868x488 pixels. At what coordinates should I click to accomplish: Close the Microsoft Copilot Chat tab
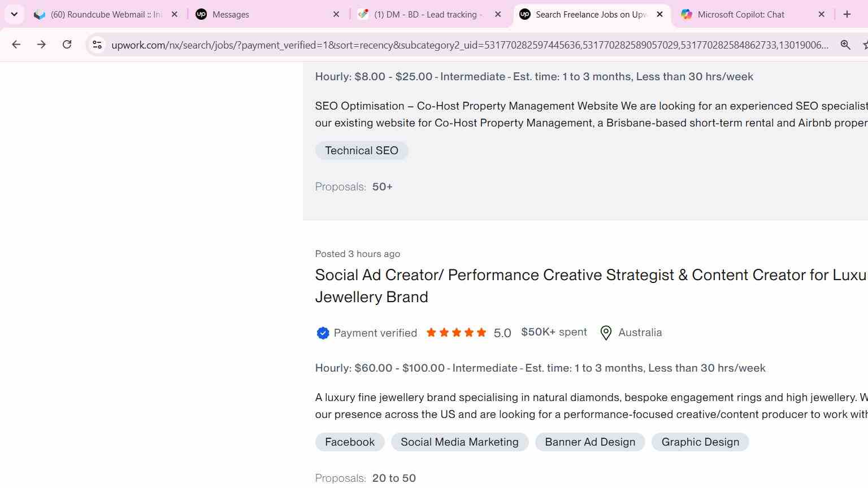tap(822, 14)
